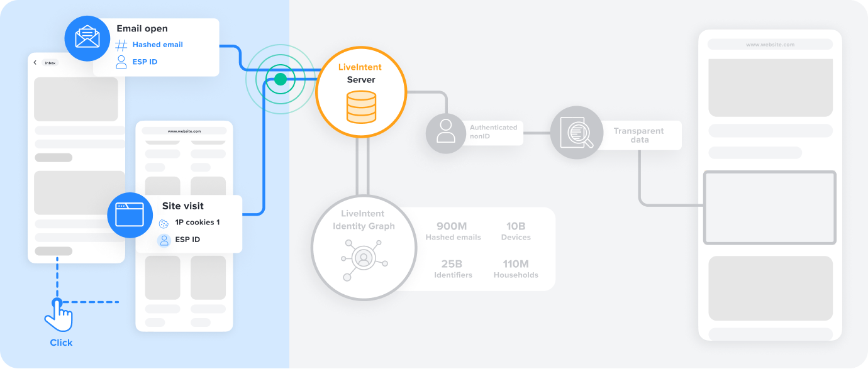Click the "1P cookies 1" label

click(x=198, y=223)
